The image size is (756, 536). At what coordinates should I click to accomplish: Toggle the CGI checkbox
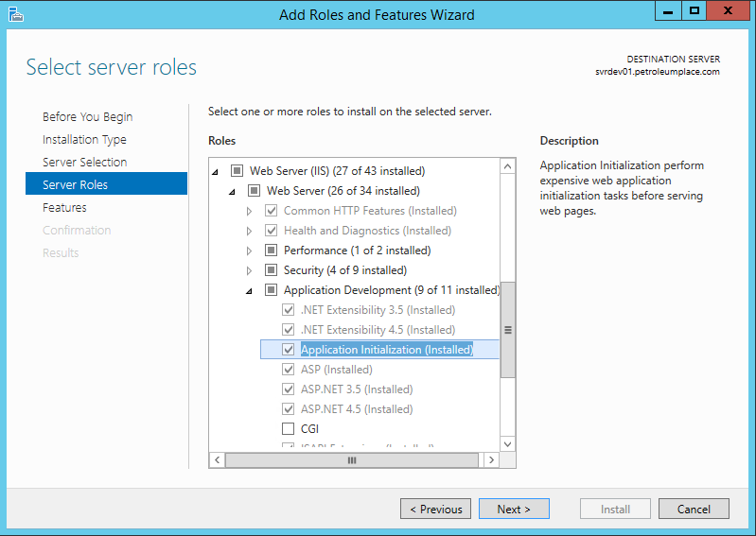[289, 429]
